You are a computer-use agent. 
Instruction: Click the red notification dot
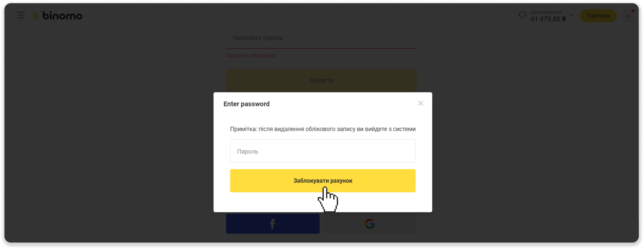[633, 11]
